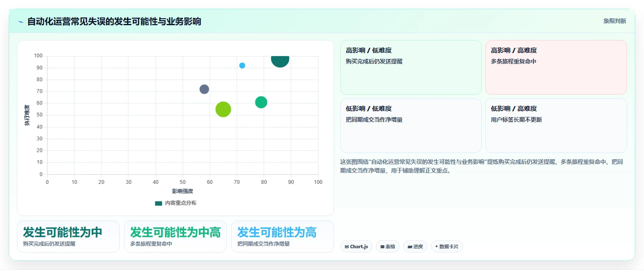The height and width of the screenshot is (270, 644).
Task: Click the slate gray bubble
Action: [205, 89]
